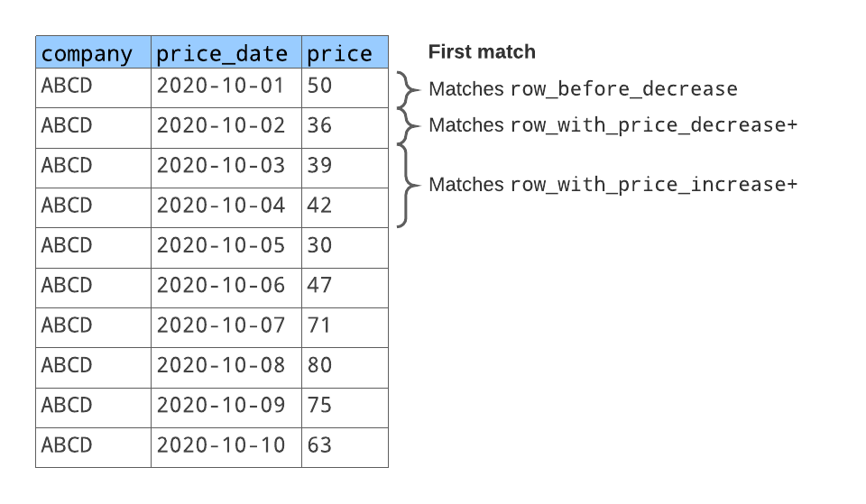This screenshot has width=866, height=504.
Task: Click the 'First match' heading
Action: [482, 52]
